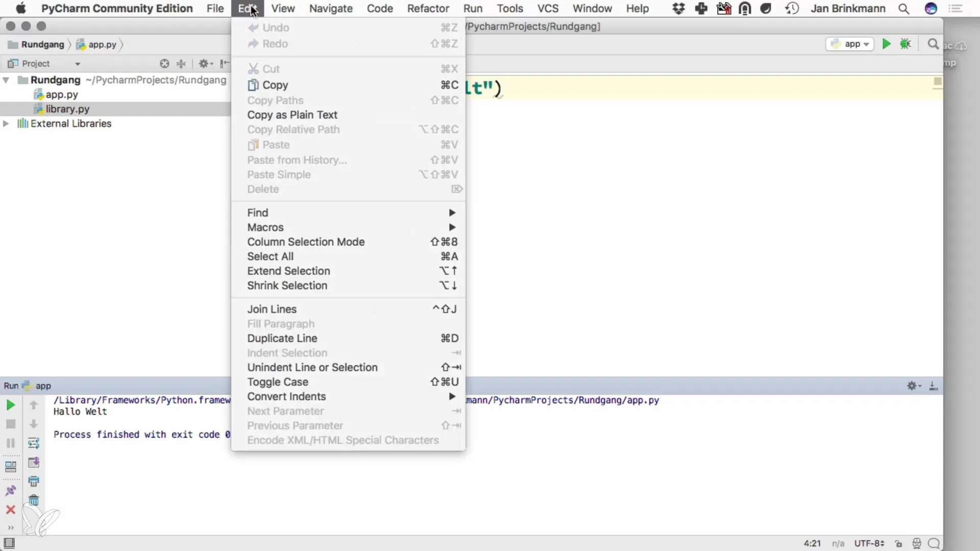Click Rundgang breadcrumb in navigation bar
This screenshot has height=551, width=980.
37,45
